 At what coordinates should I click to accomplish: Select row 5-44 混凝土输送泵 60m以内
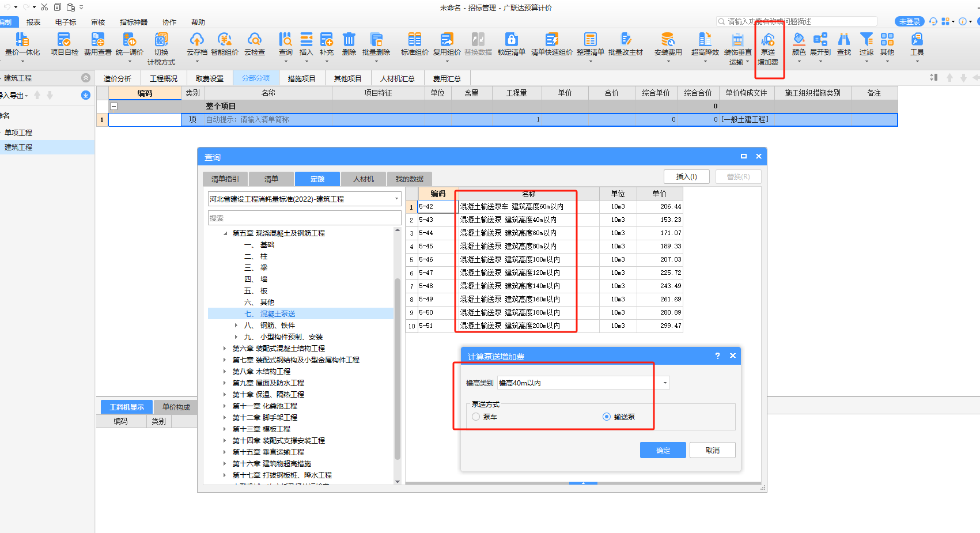(544, 233)
